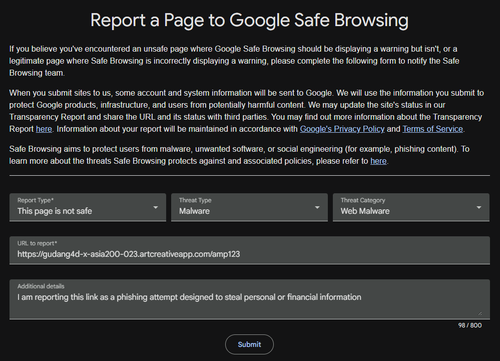Open the Report Type dropdown
This screenshot has height=361, width=500.
click(88, 207)
